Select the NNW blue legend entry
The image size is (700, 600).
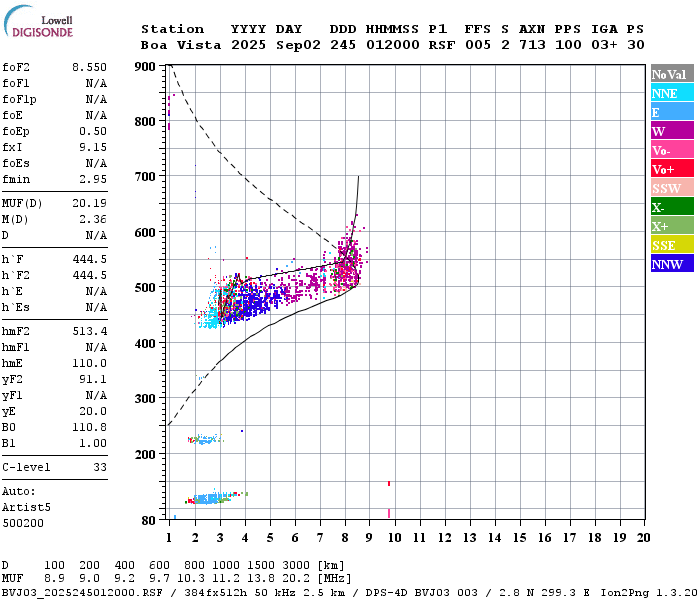point(672,264)
